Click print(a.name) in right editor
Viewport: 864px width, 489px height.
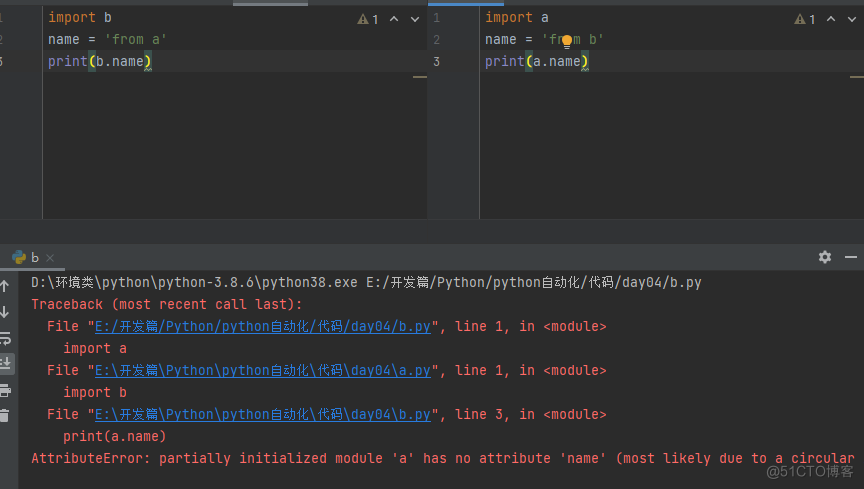coord(537,61)
